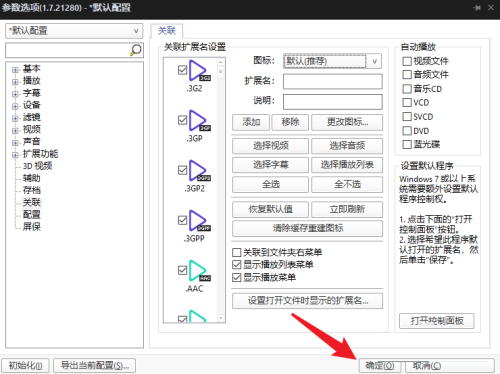Expand the 基本 tree node
Screen dimensions: 500x374
(15, 70)
